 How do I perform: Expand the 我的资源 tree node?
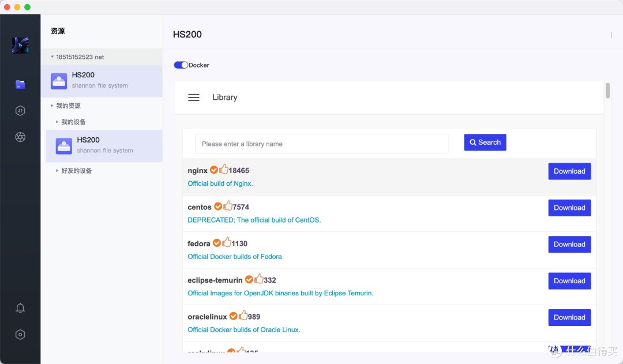(x=52, y=106)
